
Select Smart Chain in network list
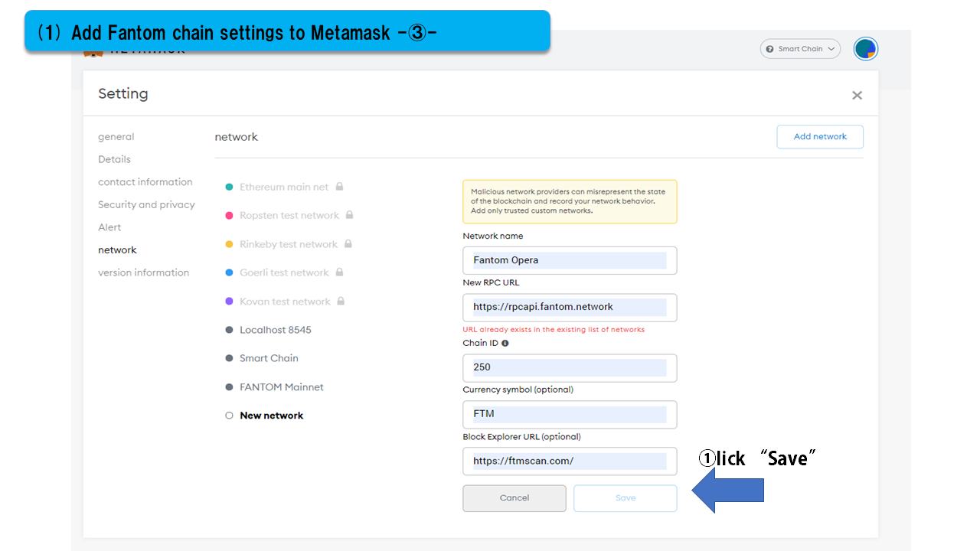tap(269, 358)
